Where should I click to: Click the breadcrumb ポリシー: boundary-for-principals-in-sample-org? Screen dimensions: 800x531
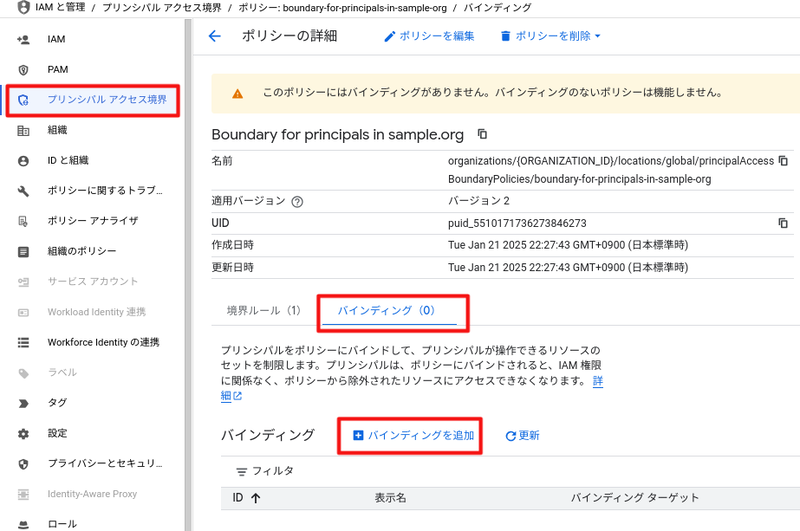[343, 8]
